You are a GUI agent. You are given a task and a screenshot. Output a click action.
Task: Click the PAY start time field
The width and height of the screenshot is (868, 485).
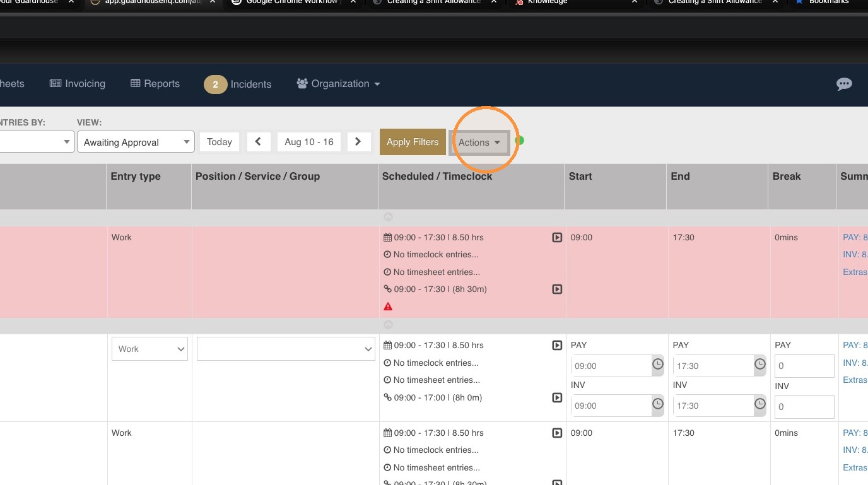tap(611, 366)
